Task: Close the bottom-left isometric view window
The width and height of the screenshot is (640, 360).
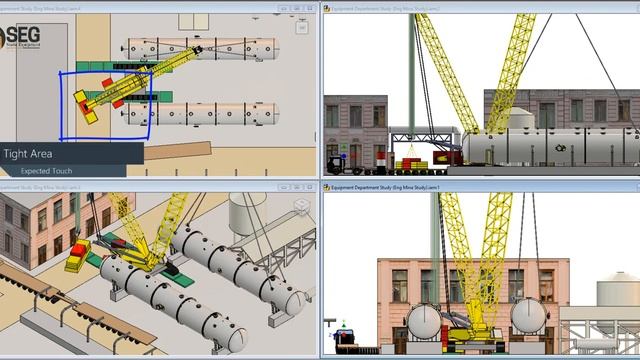Action: 310,187
